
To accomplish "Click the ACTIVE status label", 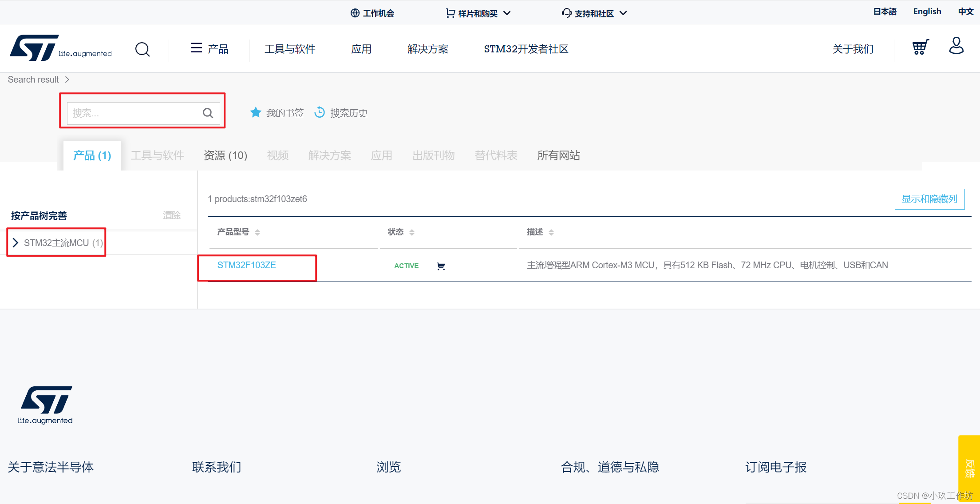I will [x=407, y=266].
